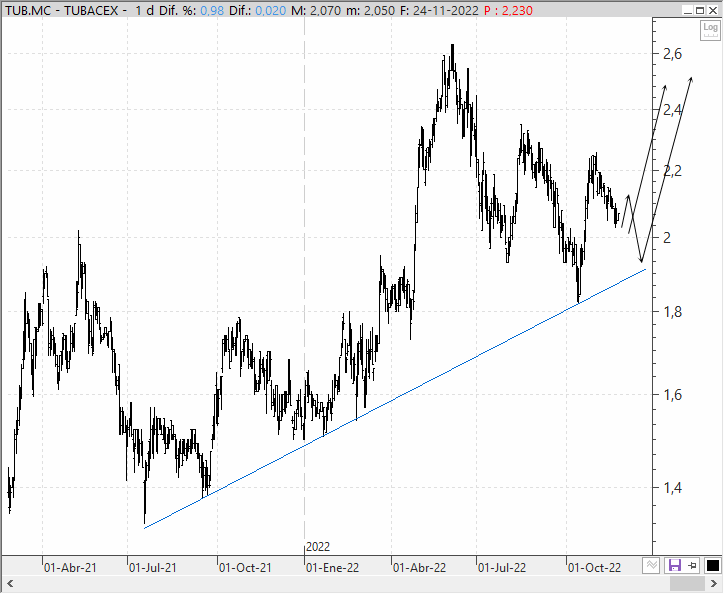724x594 pixels.
Task: Click the TUB.MC - TUBACEX title text
Action: click(x=62, y=10)
